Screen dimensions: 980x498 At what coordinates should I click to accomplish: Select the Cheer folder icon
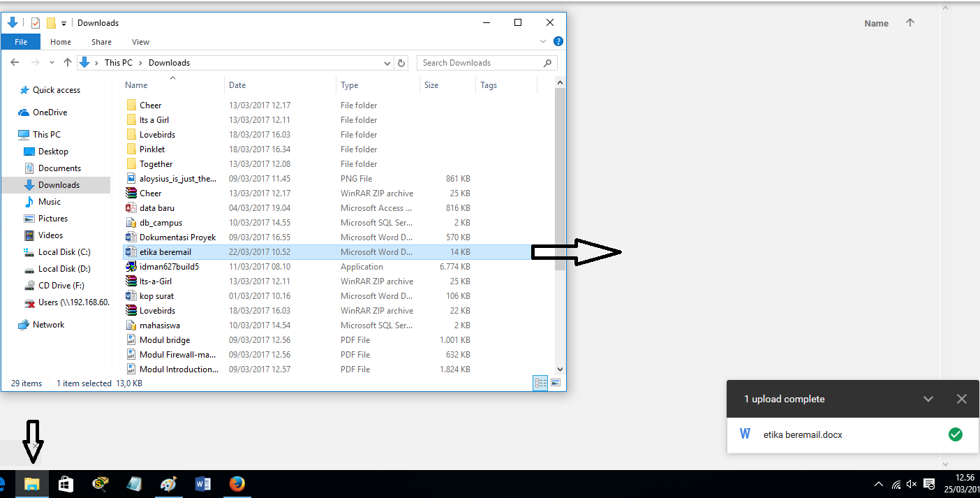click(x=131, y=105)
